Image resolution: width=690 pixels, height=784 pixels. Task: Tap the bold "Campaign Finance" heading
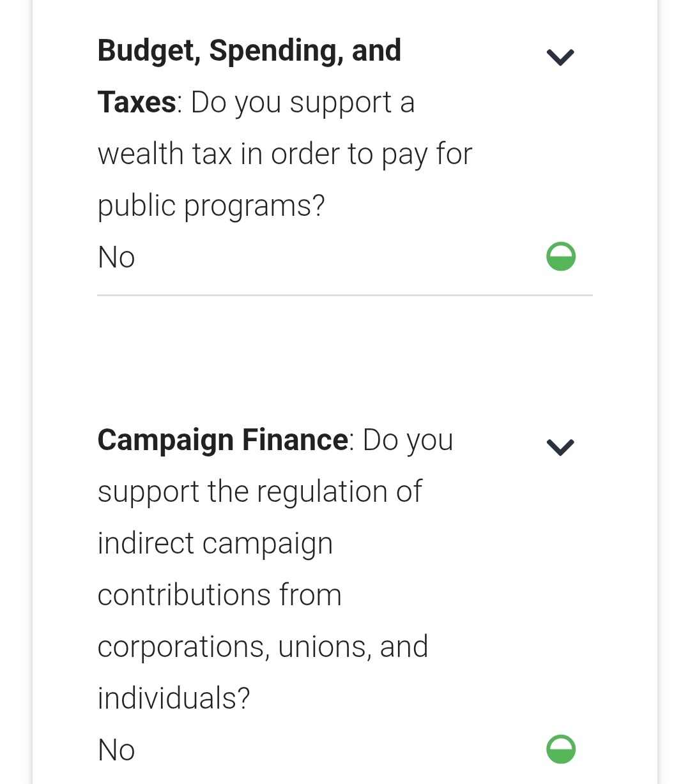pyautogui.click(x=222, y=441)
